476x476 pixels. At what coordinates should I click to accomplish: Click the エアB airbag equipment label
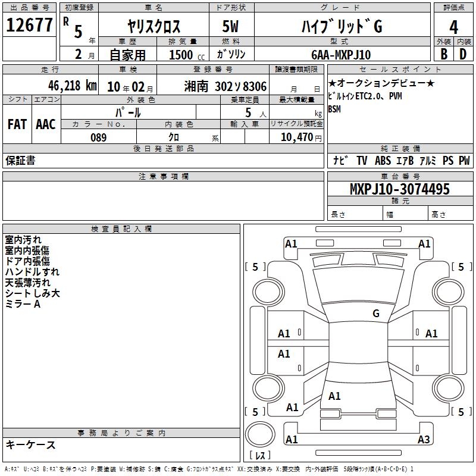406,161
